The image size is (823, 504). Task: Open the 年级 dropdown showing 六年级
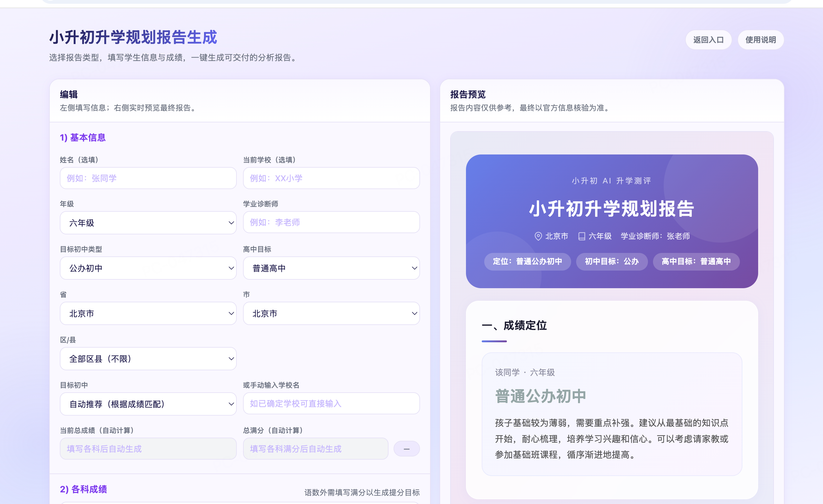pos(148,223)
